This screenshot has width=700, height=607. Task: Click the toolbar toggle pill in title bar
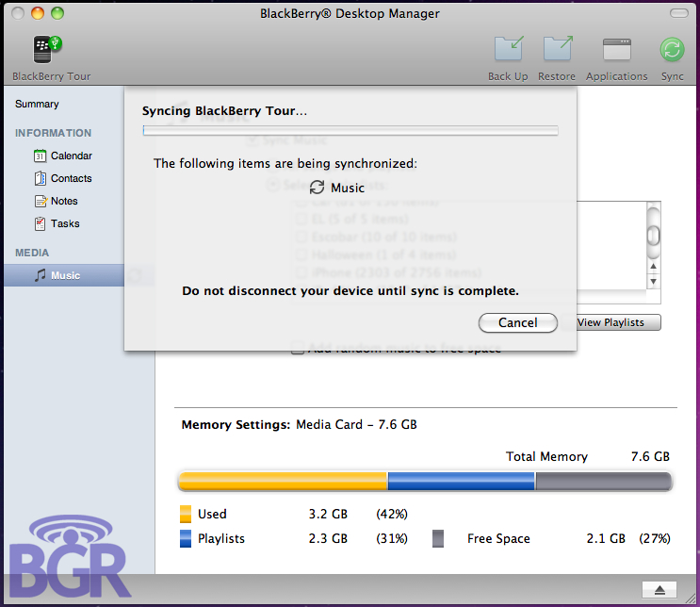tap(679, 13)
